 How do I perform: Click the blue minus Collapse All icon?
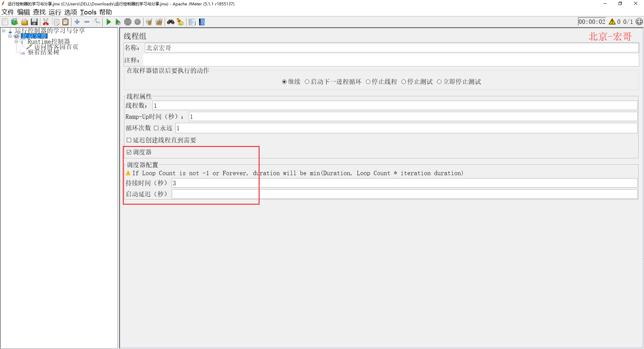pyautogui.click(x=87, y=22)
